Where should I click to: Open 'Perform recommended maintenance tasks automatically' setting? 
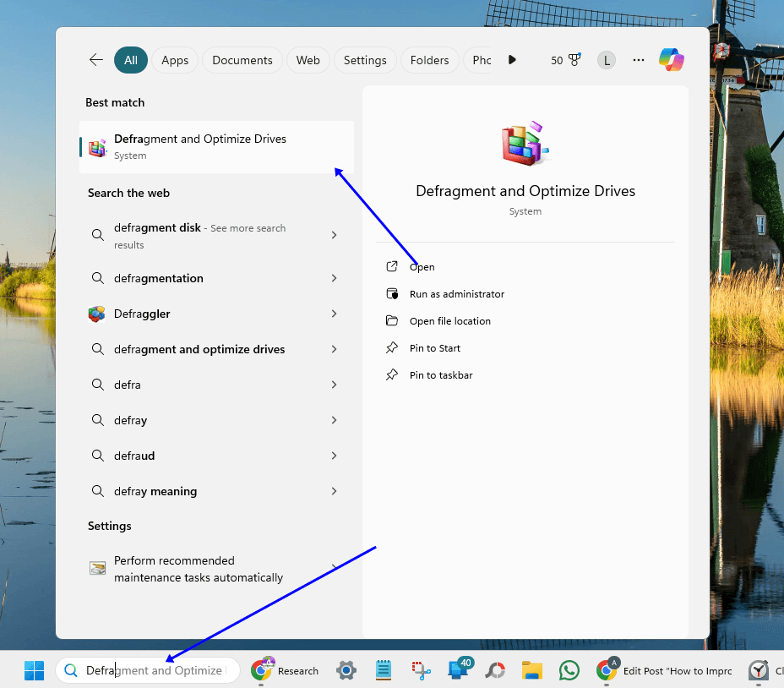216,569
